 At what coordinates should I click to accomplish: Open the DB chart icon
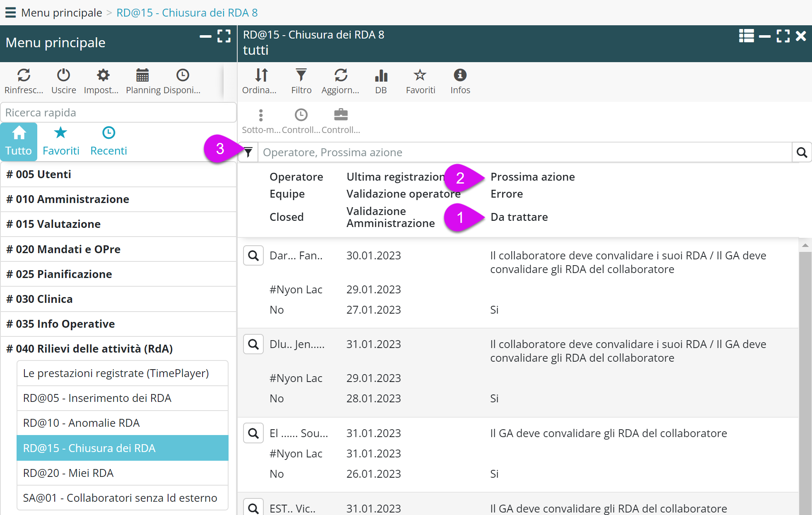point(381,75)
